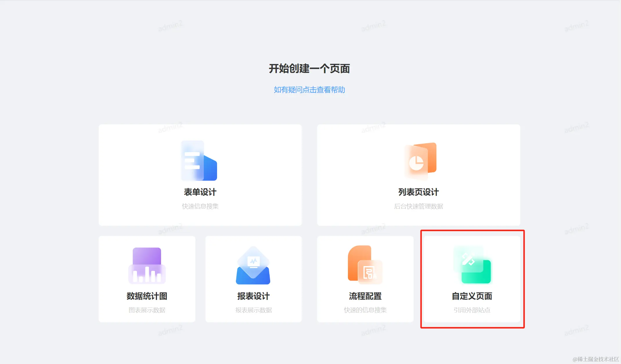This screenshot has width=621, height=364.
Task: Click the 报表展示数据 description text
Action: pos(253,310)
